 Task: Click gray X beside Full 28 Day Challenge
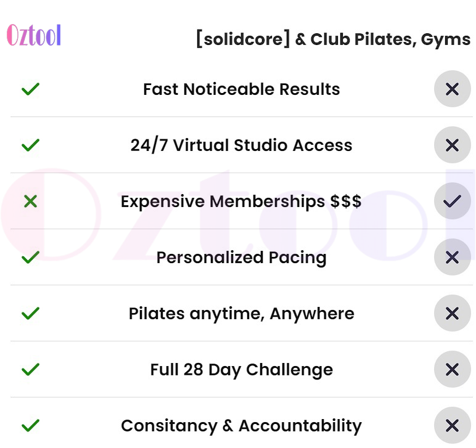pyautogui.click(x=453, y=370)
